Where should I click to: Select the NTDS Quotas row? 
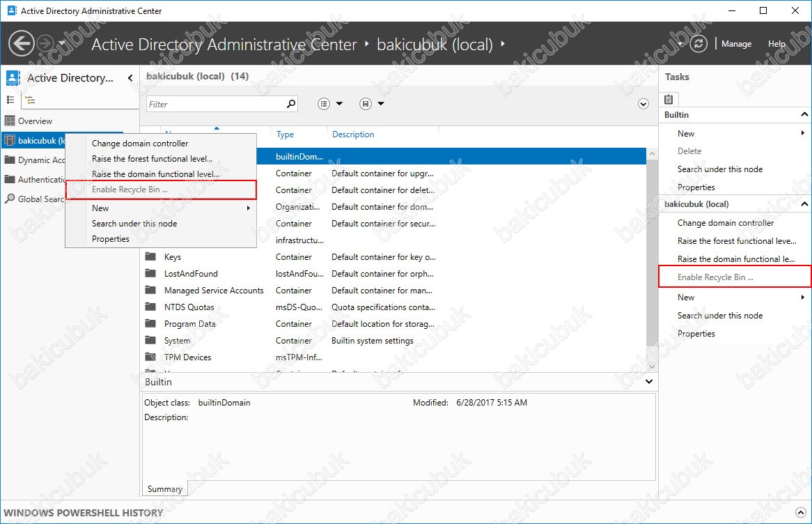393,307
